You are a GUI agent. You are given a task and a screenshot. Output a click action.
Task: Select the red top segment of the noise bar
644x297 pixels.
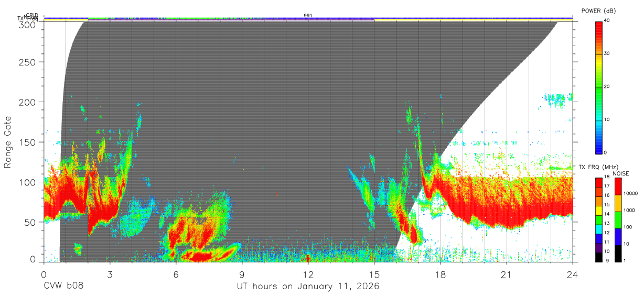pos(618,185)
